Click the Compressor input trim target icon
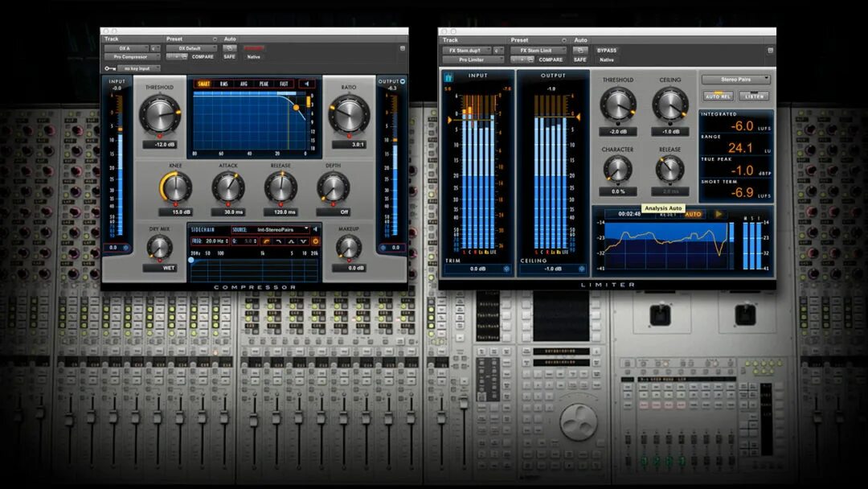The height and width of the screenshot is (489, 868). (x=126, y=248)
